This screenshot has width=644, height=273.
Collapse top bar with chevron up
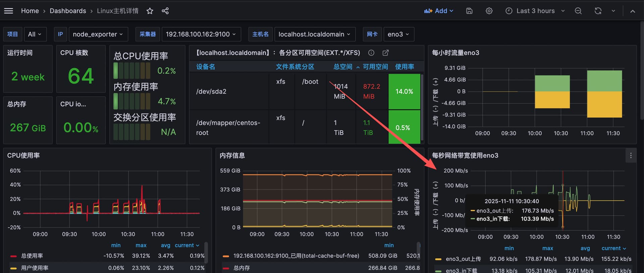pos(633,11)
